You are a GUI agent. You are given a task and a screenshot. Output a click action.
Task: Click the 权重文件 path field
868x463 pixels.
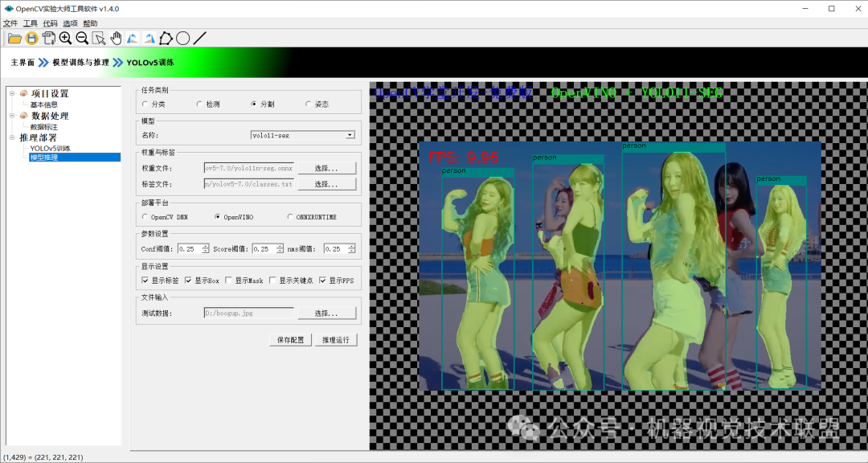click(249, 168)
